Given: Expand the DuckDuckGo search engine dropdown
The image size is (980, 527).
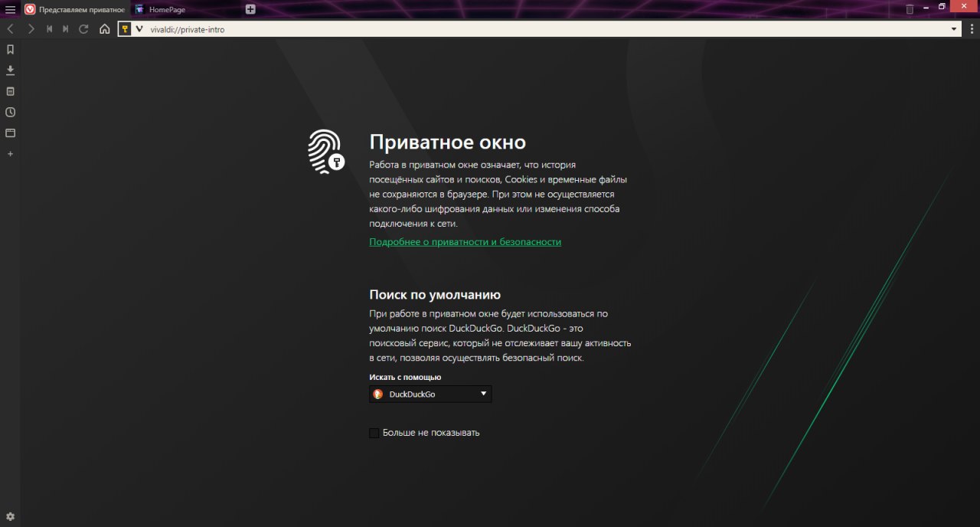Looking at the screenshot, I should coord(430,394).
